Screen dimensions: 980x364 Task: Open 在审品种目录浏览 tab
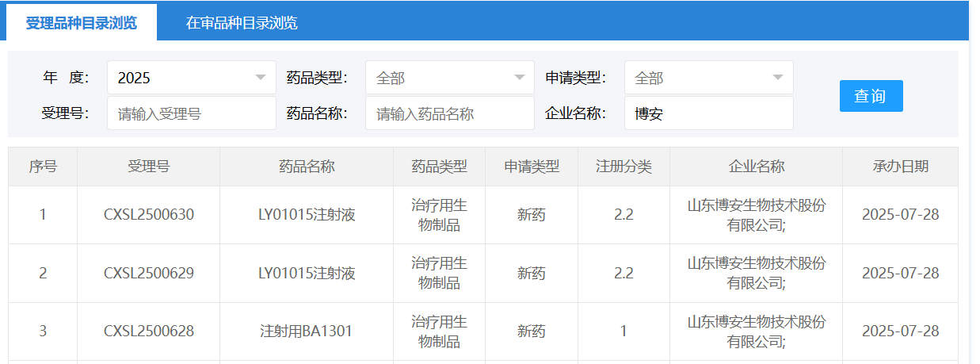pos(242,22)
